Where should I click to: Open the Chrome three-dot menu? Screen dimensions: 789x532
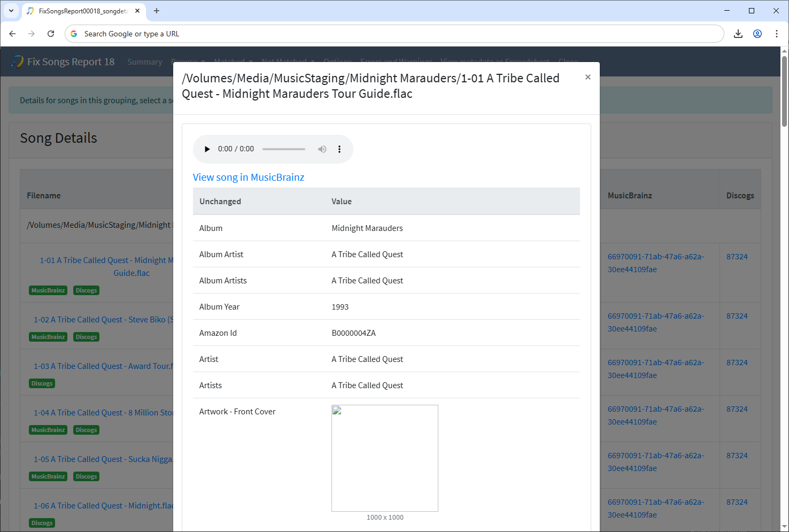[777, 34]
